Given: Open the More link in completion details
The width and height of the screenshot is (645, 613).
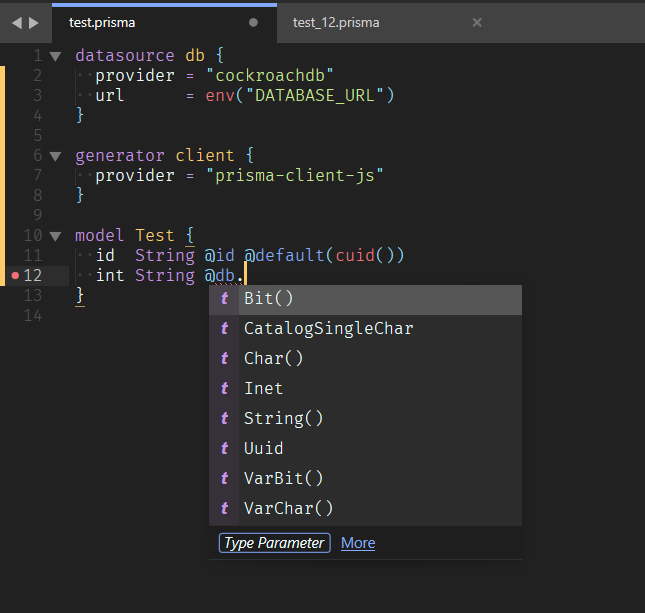Looking at the screenshot, I should 358,543.
